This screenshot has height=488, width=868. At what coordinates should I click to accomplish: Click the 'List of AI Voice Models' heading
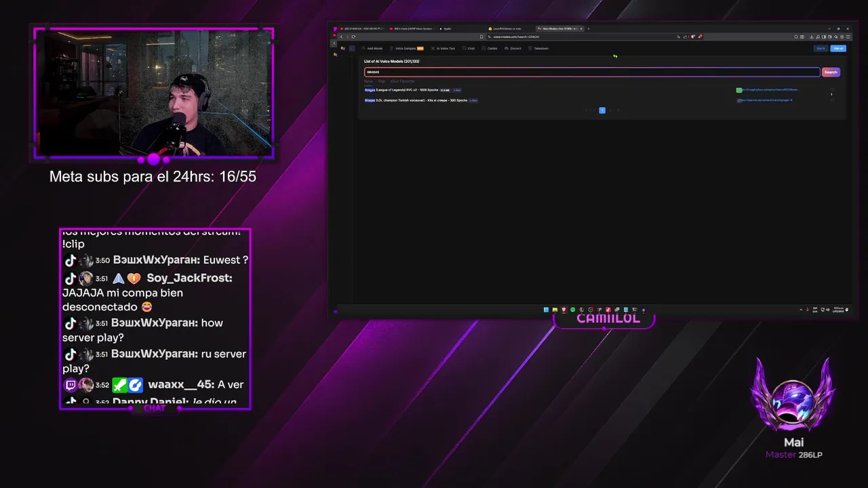tap(391, 62)
